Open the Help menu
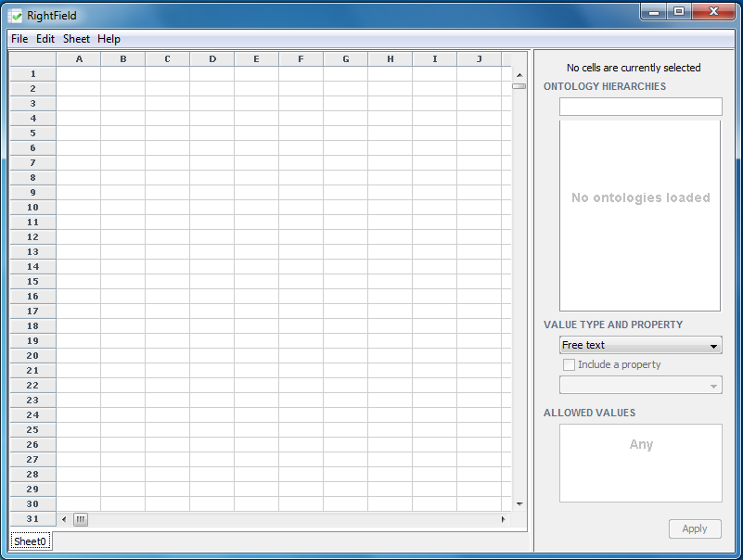This screenshot has height=560, width=743. tap(109, 39)
